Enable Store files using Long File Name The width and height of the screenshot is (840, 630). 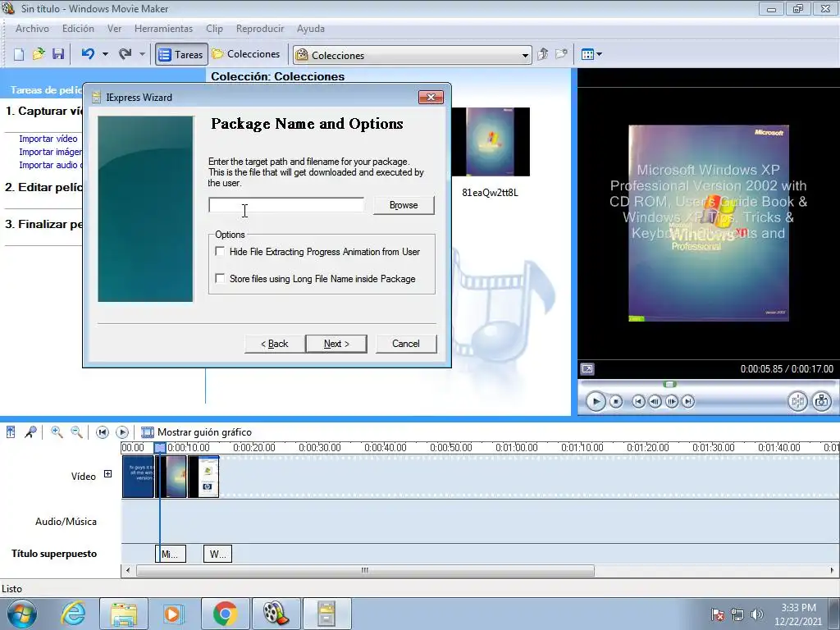[x=220, y=278]
